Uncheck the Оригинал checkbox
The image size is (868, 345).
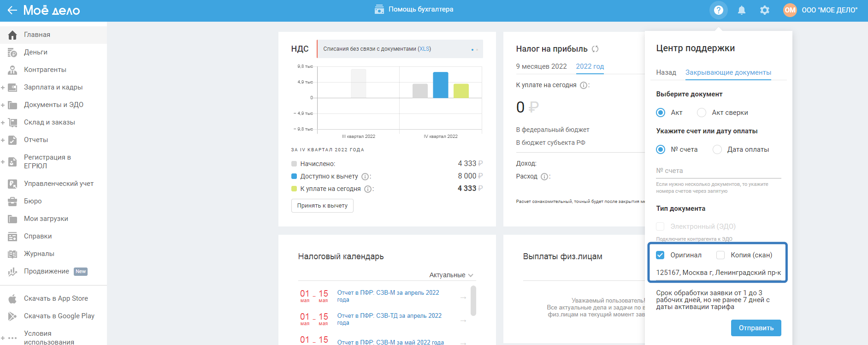point(660,255)
